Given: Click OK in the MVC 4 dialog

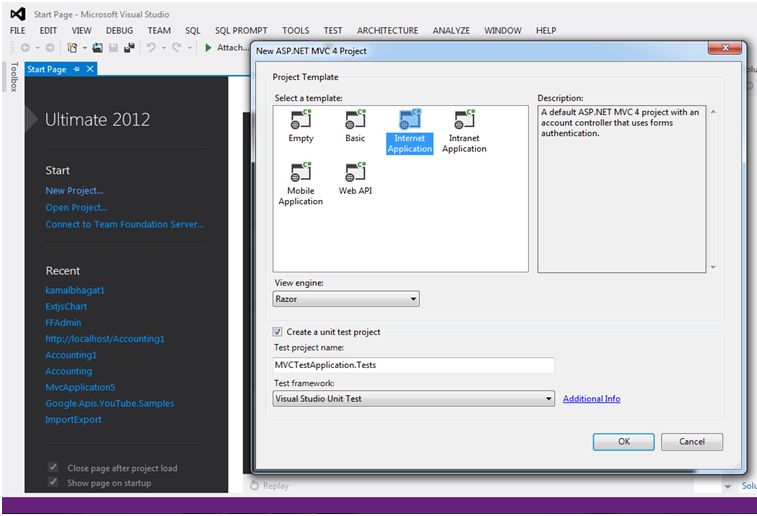Looking at the screenshot, I should (624, 442).
